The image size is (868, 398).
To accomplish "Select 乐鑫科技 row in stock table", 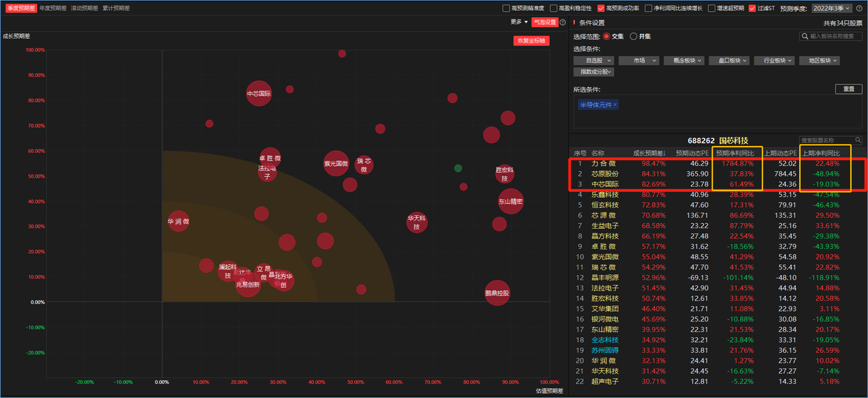I will (x=717, y=195).
